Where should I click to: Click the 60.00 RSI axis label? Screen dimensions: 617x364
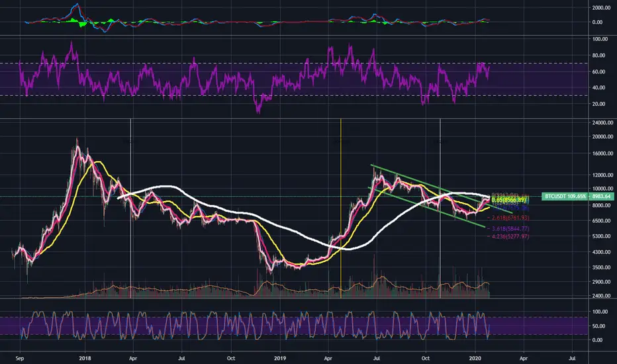[597, 71]
